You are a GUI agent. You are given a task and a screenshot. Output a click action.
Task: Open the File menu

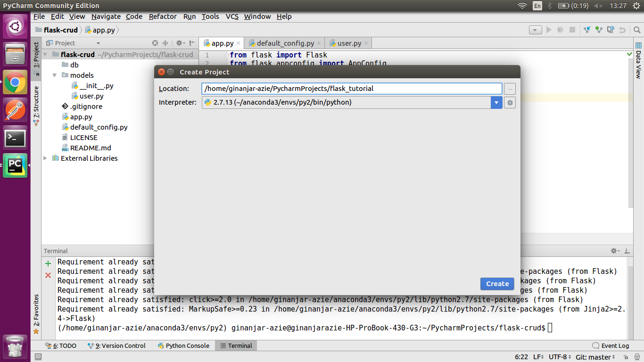[x=39, y=16]
